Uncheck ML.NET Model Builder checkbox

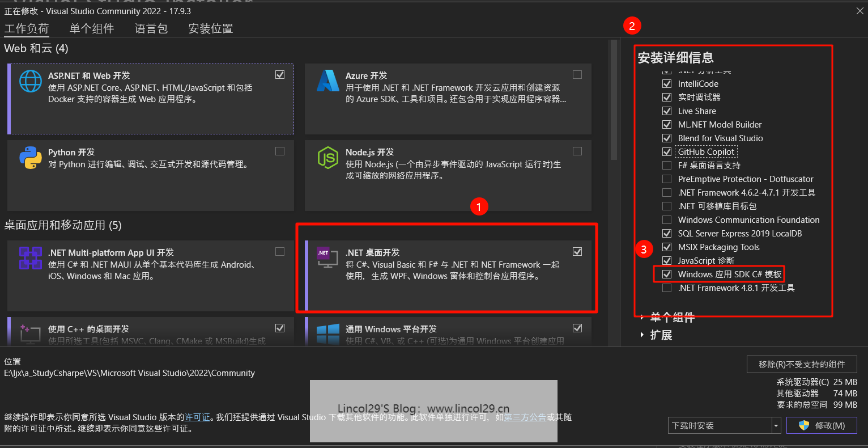667,124
